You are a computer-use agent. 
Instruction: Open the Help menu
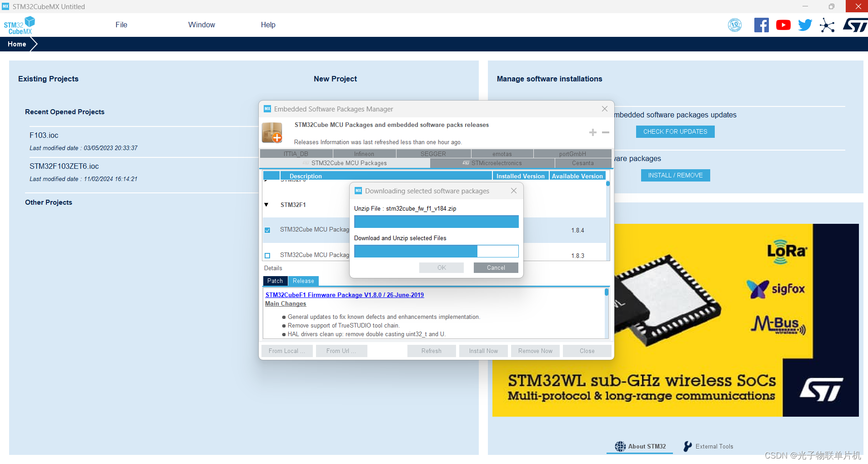click(268, 25)
